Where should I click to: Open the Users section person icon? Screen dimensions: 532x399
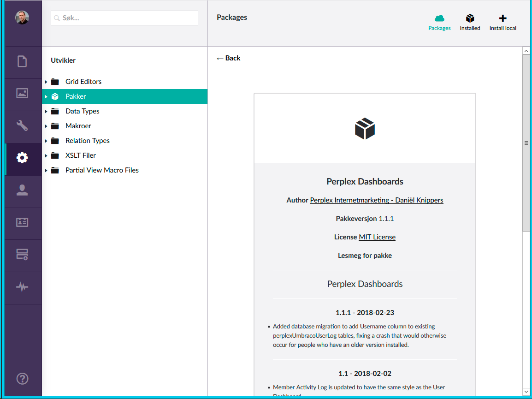22,190
